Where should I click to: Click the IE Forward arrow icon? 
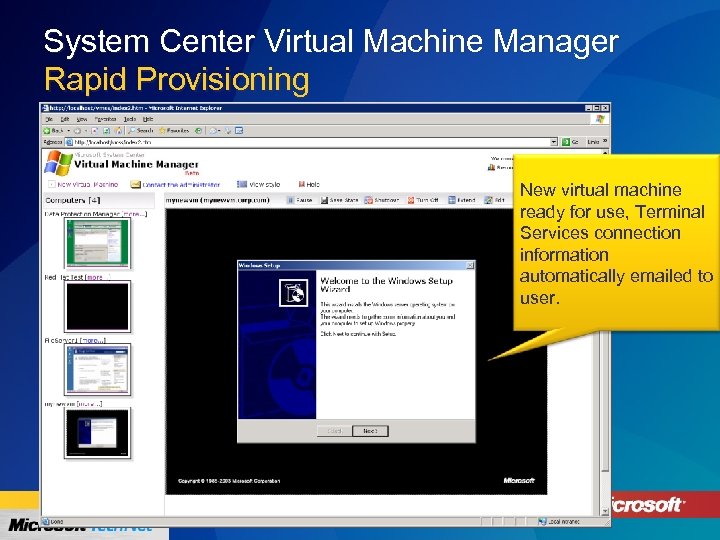[x=78, y=131]
